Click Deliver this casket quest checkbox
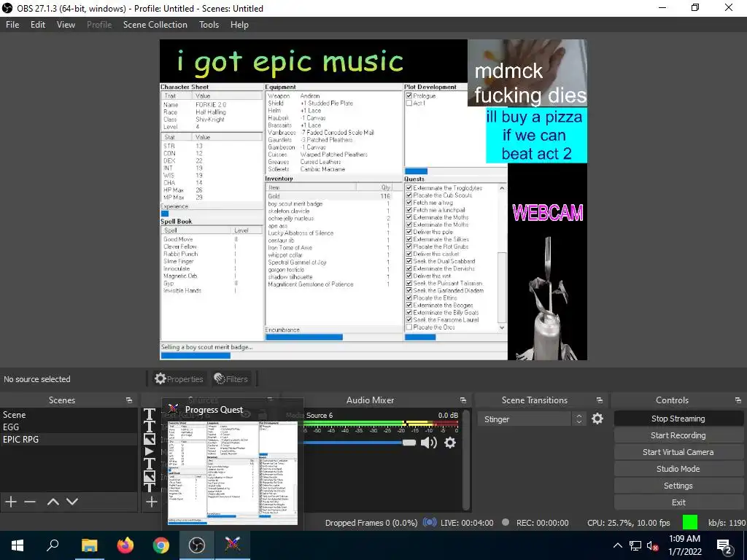 pyautogui.click(x=409, y=254)
